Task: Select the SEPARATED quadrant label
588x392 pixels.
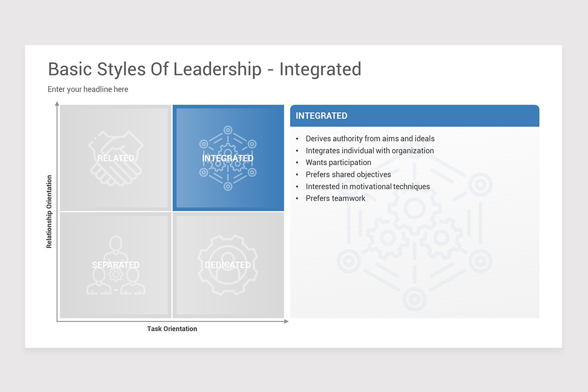Action: tap(115, 265)
